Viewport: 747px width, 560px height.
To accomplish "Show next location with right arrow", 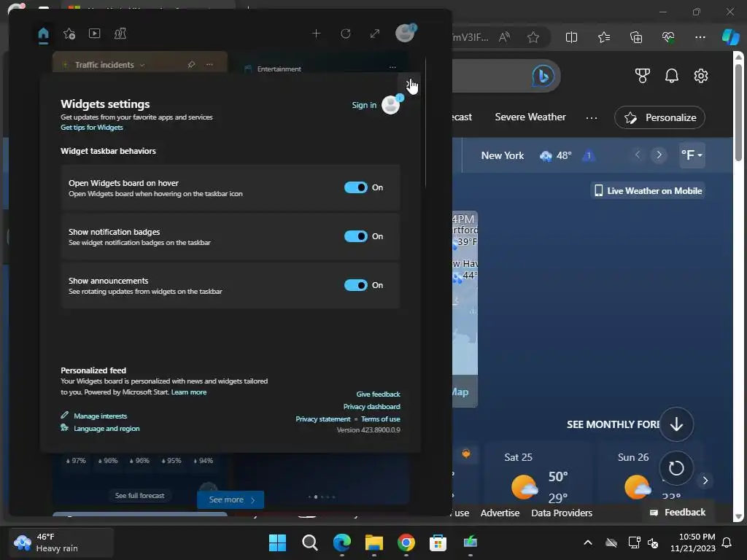I will [x=659, y=155].
